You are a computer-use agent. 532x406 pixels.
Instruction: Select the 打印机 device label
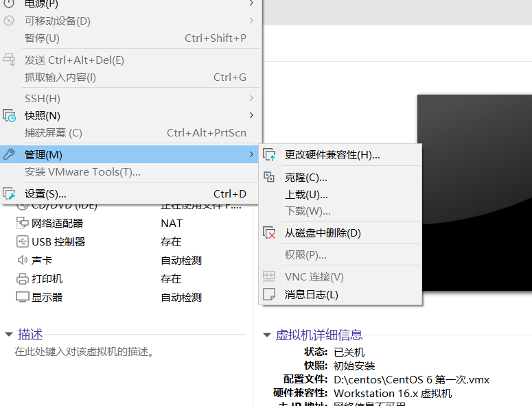[x=47, y=278]
